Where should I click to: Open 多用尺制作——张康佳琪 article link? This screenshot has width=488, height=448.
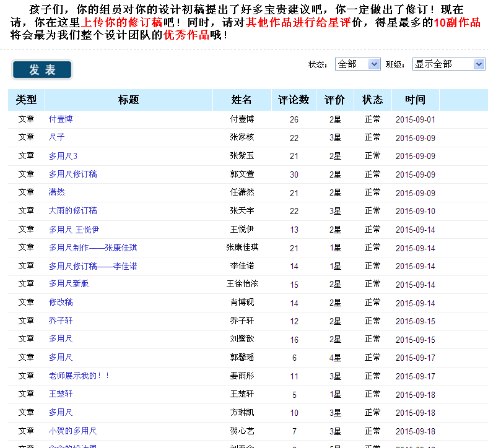click(93, 248)
